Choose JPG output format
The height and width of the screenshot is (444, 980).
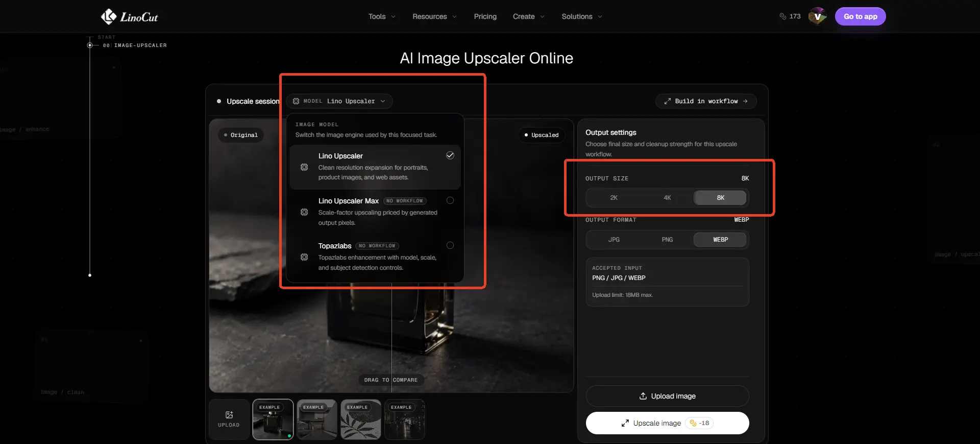point(614,240)
